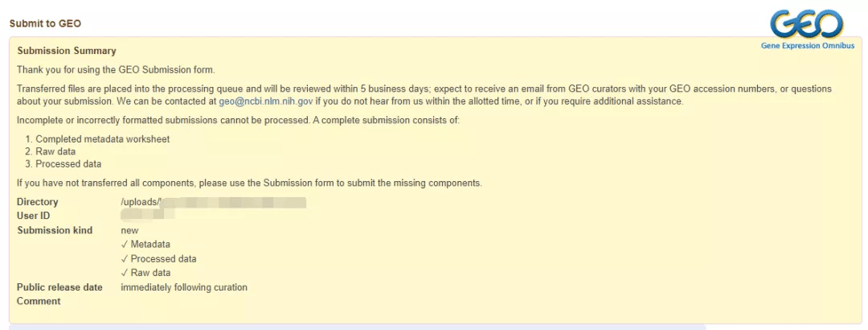Screen dimensions: 868x330
Task: Click "immediately following curation" release value
Action: (184, 287)
